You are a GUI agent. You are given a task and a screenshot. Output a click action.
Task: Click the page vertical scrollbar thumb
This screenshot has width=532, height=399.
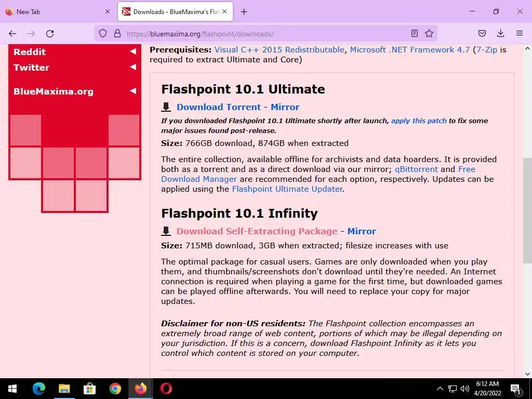click(527, 210)
